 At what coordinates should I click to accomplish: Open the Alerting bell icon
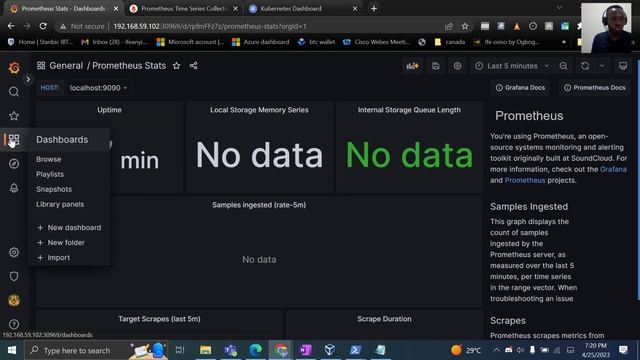[14, 188]
